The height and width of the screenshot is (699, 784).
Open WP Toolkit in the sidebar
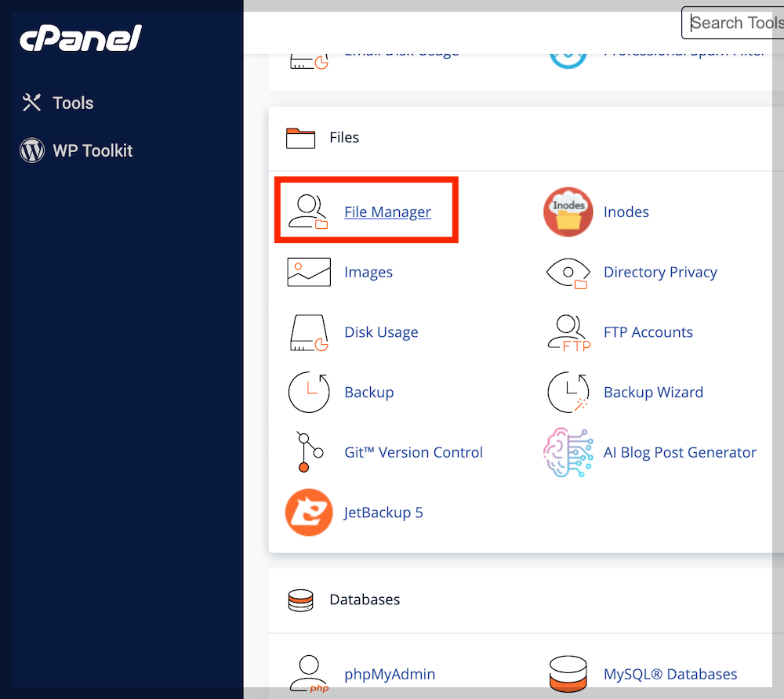click(93, 150)
